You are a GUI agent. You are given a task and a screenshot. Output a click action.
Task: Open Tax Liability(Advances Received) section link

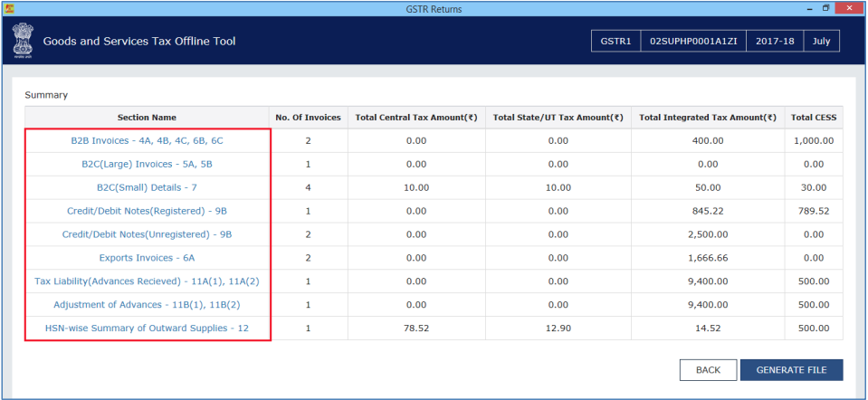tap(147, 281)
